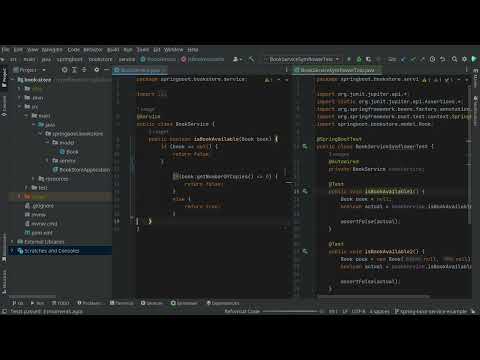Hide the Project tool window
480x360 pixels.
[x=106, y=70]
